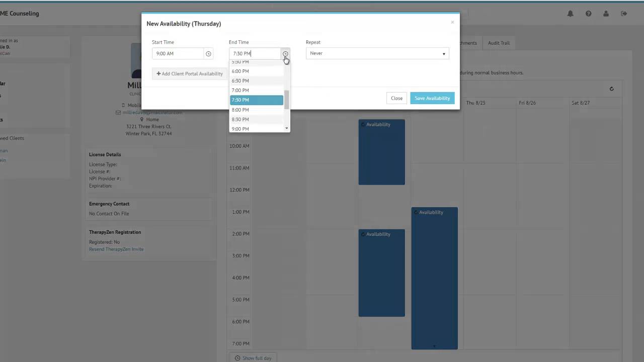Click the TherapyZen Registration heading

(115, 232)
